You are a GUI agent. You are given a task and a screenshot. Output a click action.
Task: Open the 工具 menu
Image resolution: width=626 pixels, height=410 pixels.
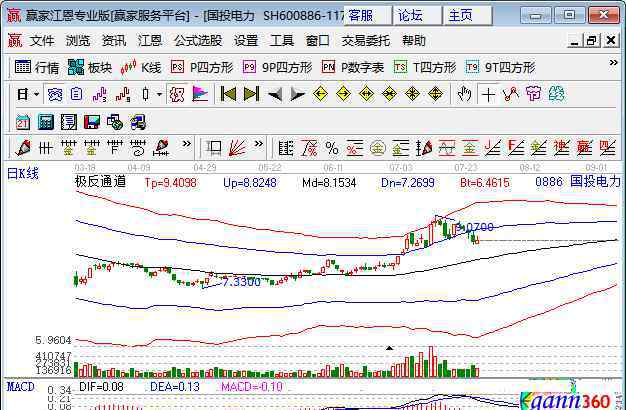[282, 41]
